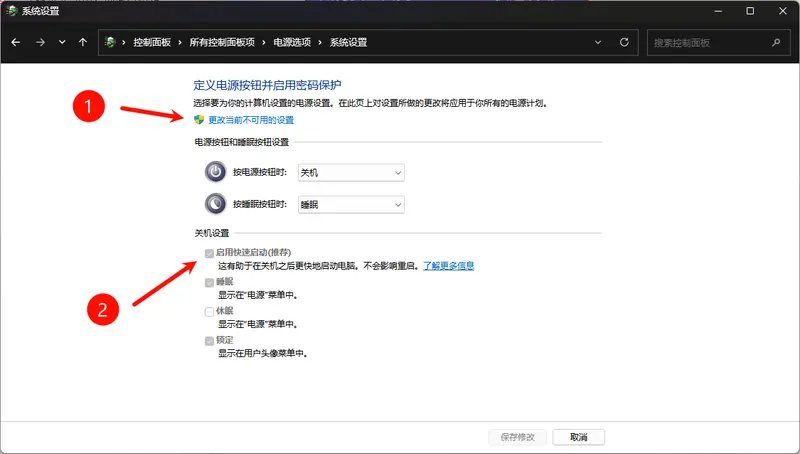The image size is (800, 454).
Task: Expand chevron after 所有控制面板项 breadcrumb
Action: click(264, 42)
